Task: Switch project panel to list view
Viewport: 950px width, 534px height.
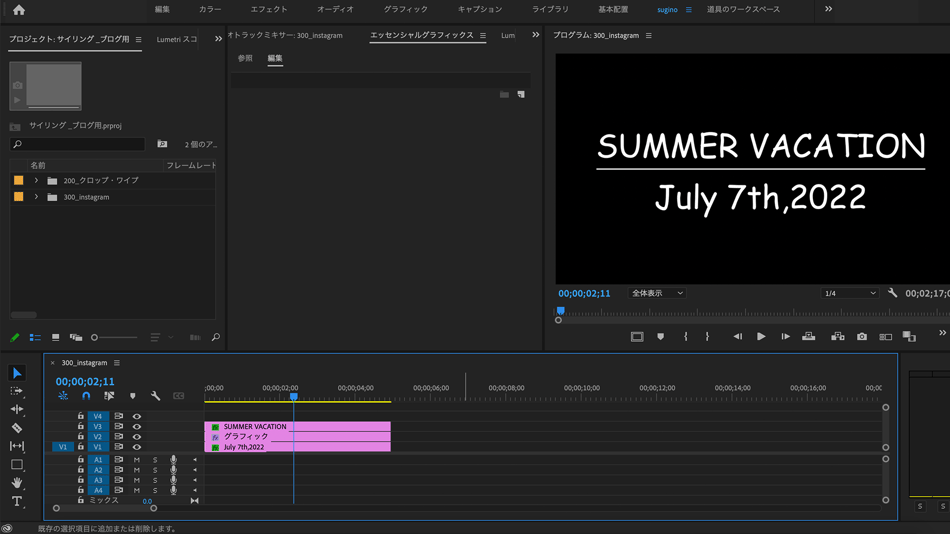Action: coord(35,338)
